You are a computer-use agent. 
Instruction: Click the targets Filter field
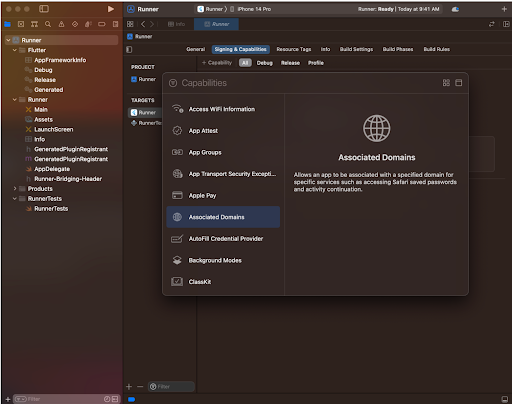[171, 387]
